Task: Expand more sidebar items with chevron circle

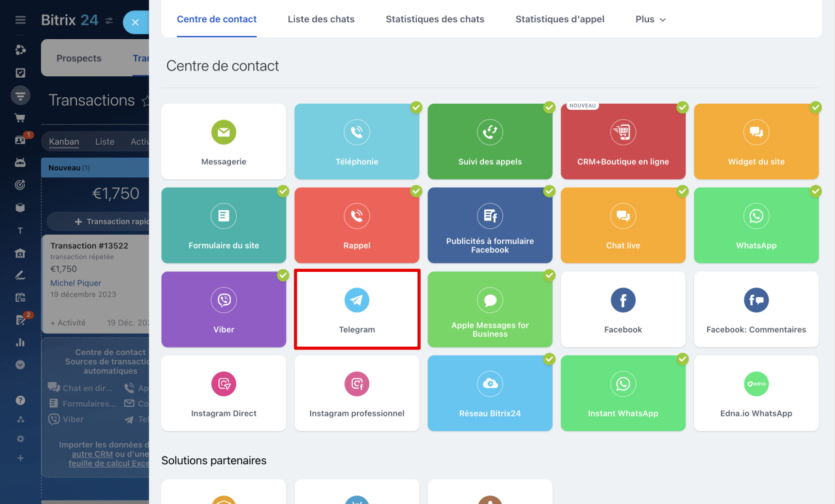Action: pyautogui.click(x=20, y=365)
